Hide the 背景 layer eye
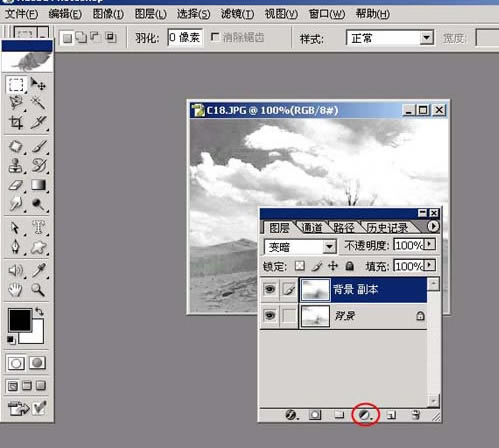Image resolution: width=499 pixels, height=448 pixels. click(x=270, y=315)
